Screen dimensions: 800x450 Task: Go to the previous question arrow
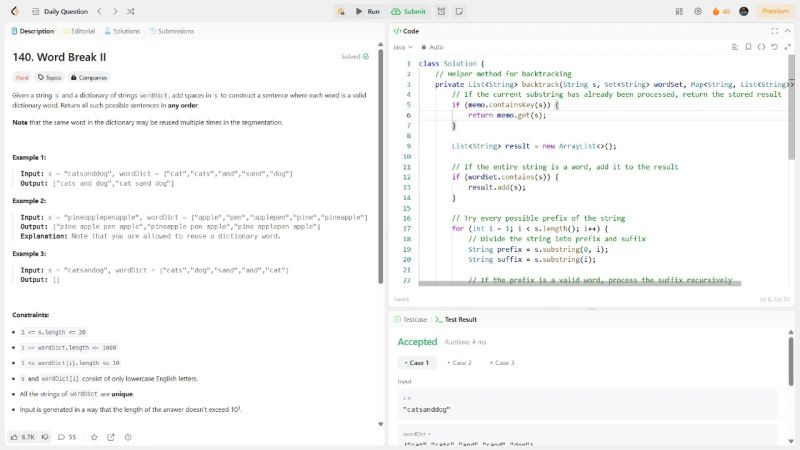click(x=99, y=11)
